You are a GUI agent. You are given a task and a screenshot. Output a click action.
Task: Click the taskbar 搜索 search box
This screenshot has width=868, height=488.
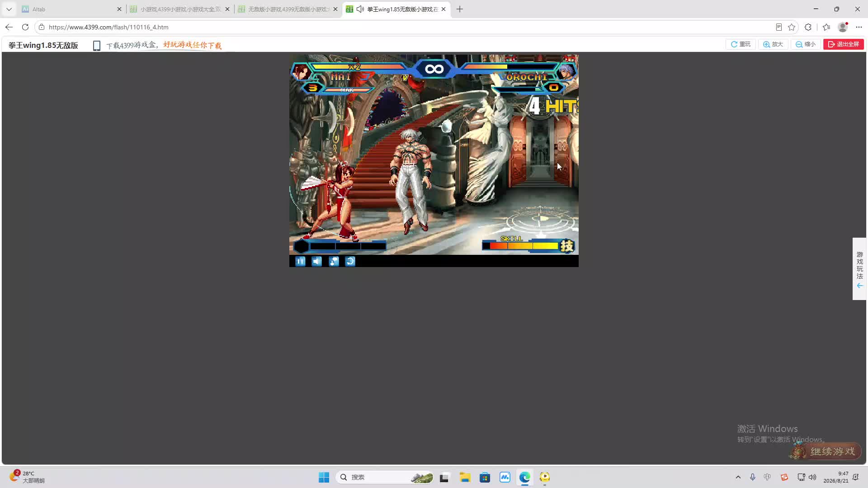(x=385, y=477)
